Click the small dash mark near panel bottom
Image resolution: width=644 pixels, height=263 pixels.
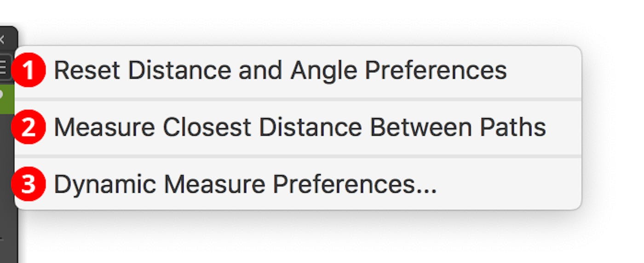pos(1,239)
